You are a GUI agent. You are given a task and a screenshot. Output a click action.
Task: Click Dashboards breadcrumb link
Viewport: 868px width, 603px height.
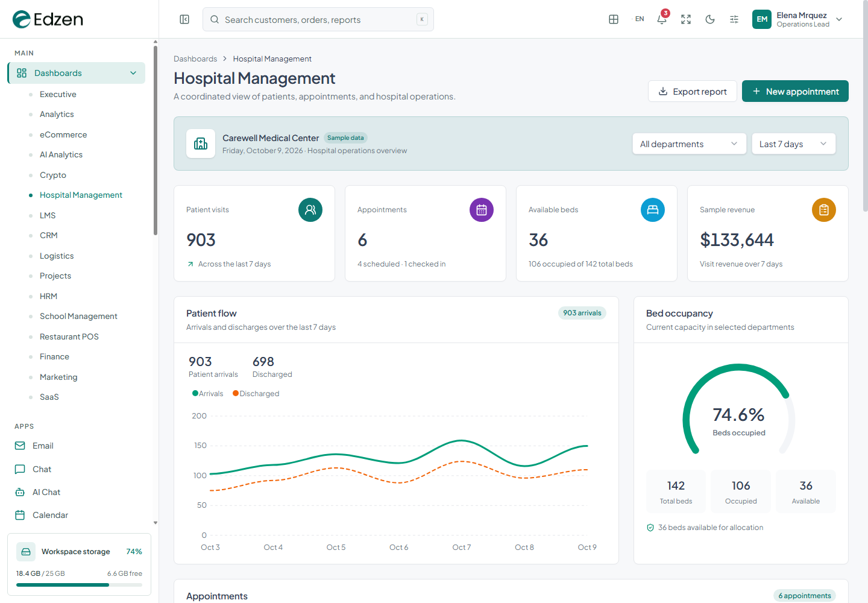point(195,58)
